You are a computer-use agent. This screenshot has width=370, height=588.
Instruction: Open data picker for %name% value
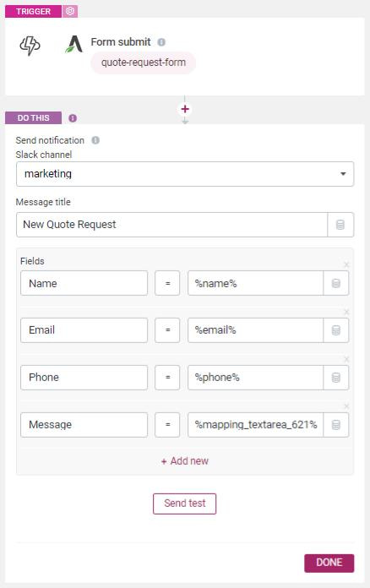tap(336, 283)
